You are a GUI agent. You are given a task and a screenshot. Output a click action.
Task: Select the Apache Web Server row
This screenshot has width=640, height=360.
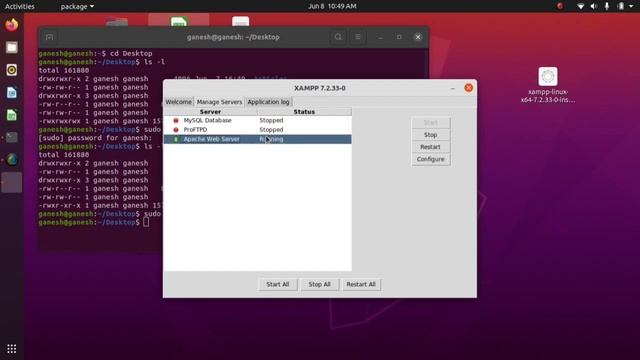click(258, 139)
